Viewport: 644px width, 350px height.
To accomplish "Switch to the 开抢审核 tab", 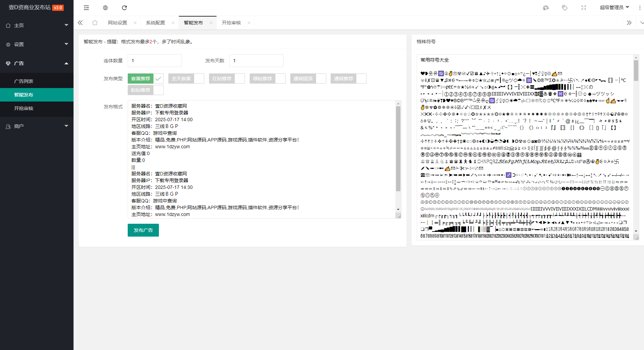I will (231, 23).
